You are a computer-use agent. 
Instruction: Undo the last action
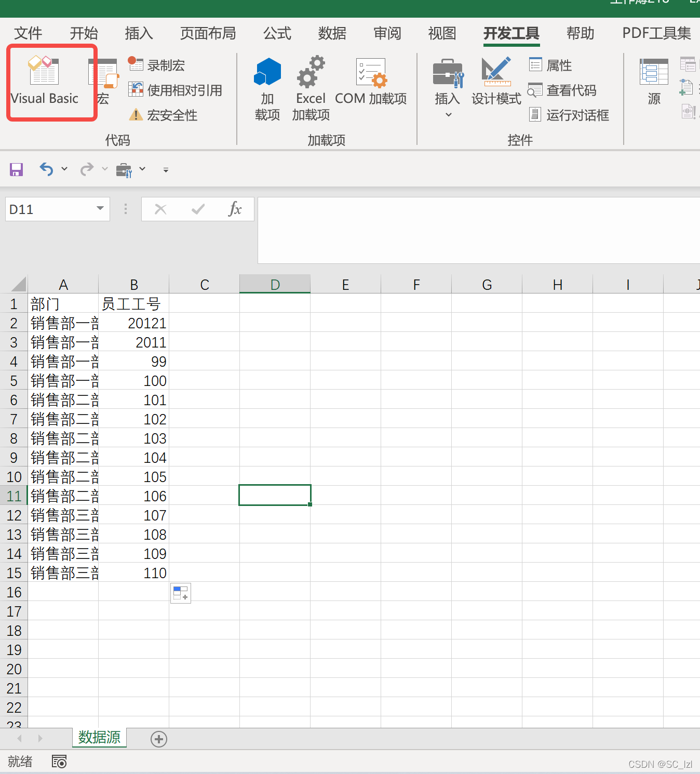(46, 169)
